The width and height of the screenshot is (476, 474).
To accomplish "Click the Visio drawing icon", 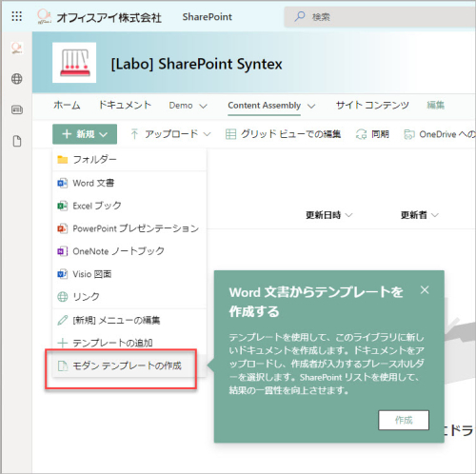I will (x=62, y=274).
